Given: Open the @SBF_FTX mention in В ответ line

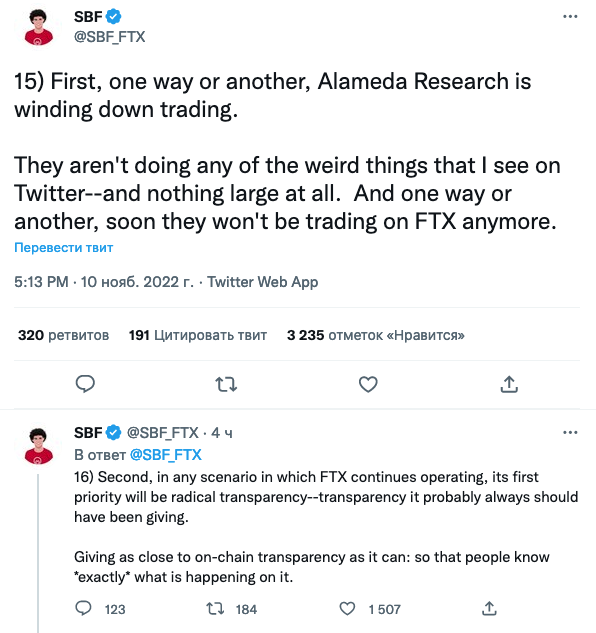Looking at the screenshot, I should point(166,455).
